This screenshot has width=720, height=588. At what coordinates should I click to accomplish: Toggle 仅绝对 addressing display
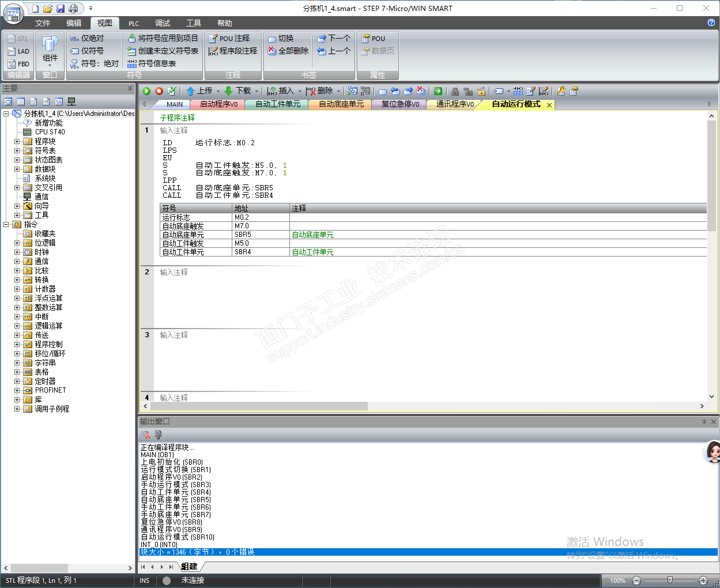pos(87,38)
